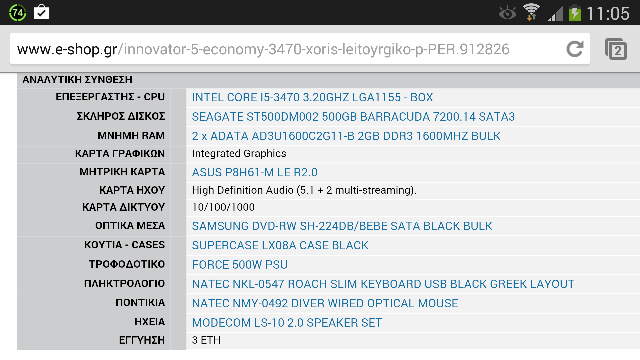
Task: Open the Natec Diver optical mouse link
Action: pyautogui.click(x=325, y=303)
